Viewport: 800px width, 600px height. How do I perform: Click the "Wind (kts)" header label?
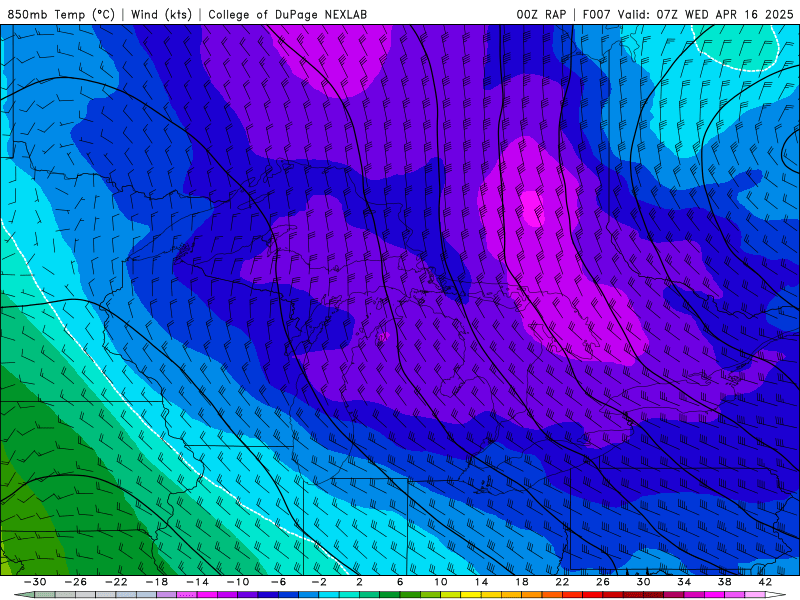click(161, 14)
